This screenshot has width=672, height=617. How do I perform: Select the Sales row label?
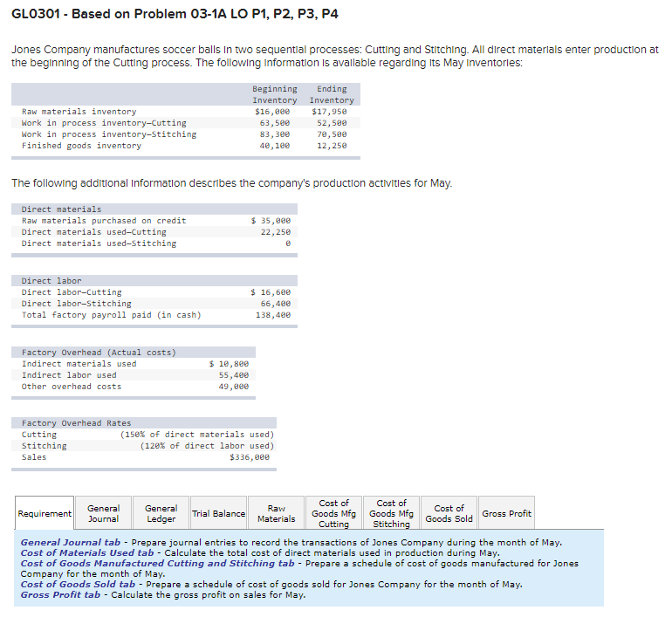click(x=34, y=457)
